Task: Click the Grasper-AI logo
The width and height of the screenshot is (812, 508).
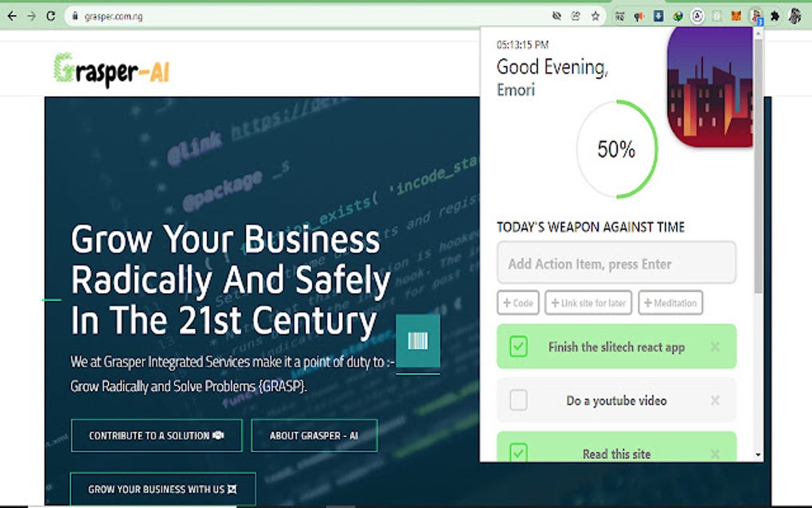Action: (111, 70)
